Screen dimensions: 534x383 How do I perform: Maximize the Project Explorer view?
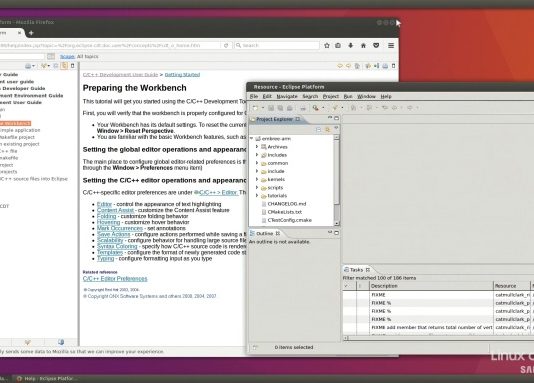[x=336, y=118]
